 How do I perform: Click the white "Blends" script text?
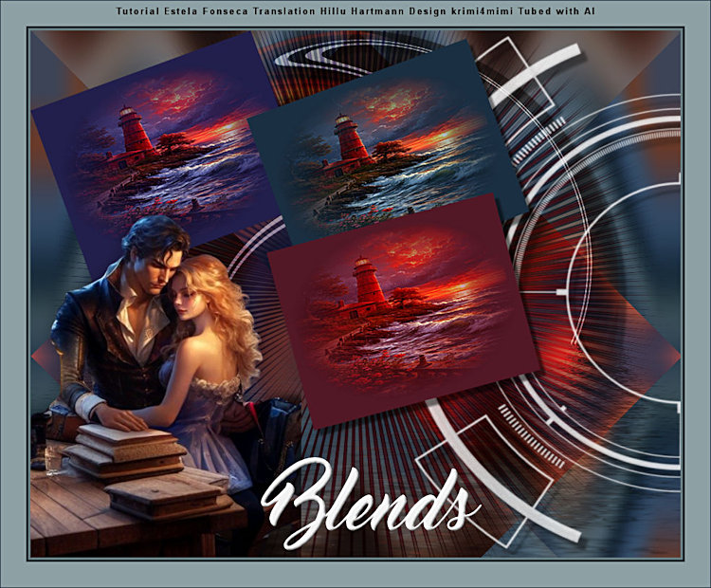(370, 499)
